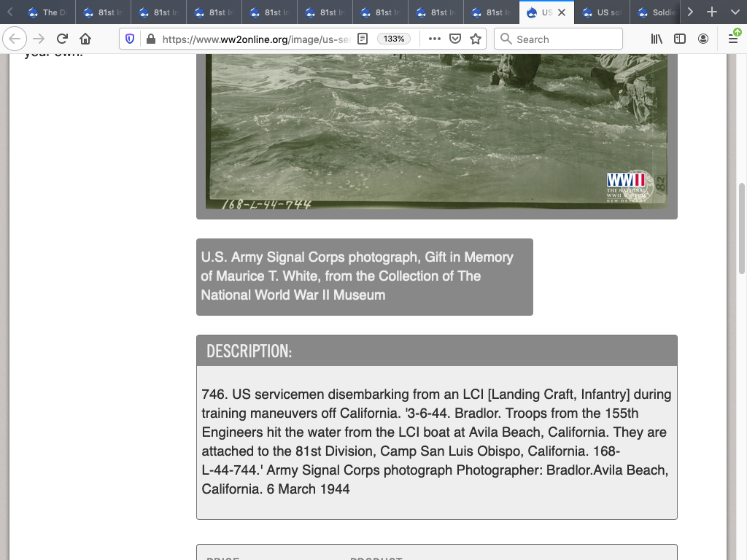Reset the 133% zoom level
Image resolution: width=747 pixels, height=560 pixels.
(394, 39)
